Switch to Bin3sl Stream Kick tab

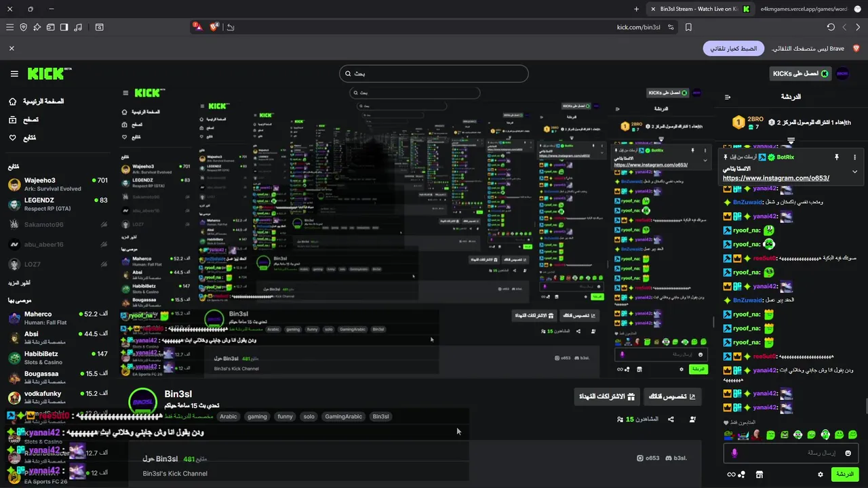click(699, 9)
